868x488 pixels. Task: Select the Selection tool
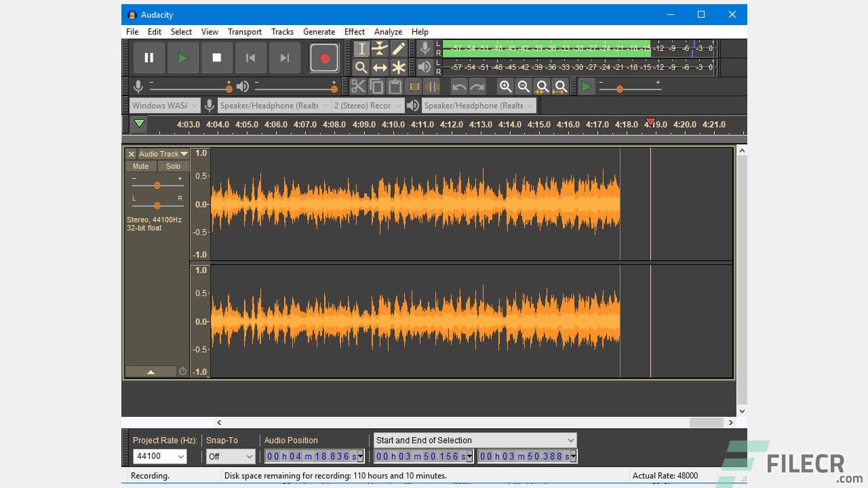coord(361,49)
